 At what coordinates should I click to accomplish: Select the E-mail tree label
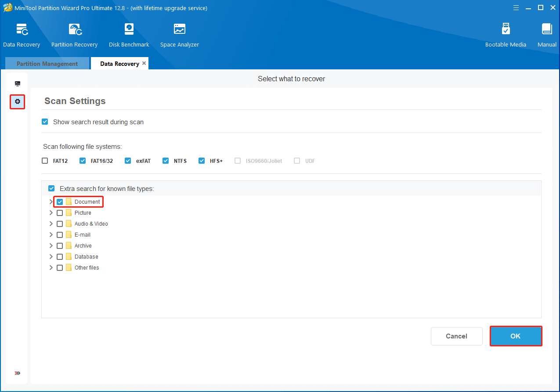point(83,235)
